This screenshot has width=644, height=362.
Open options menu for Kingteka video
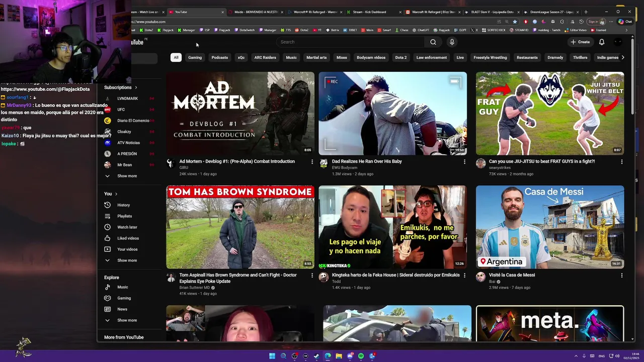pyautogui.click(x=464, y=276)
